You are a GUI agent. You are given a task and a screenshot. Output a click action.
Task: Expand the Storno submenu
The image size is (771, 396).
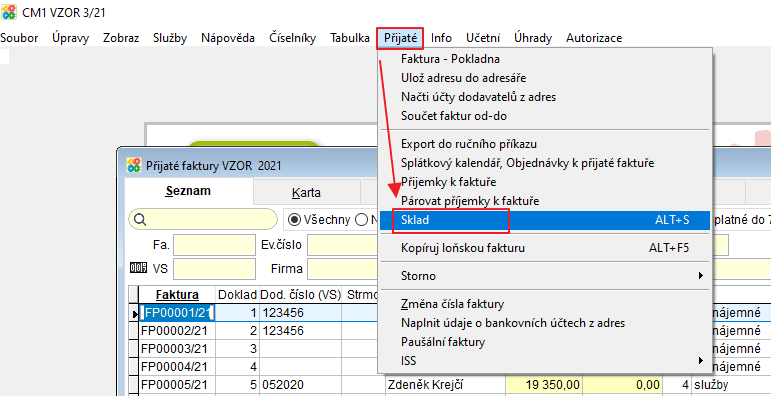pos(545,276)
